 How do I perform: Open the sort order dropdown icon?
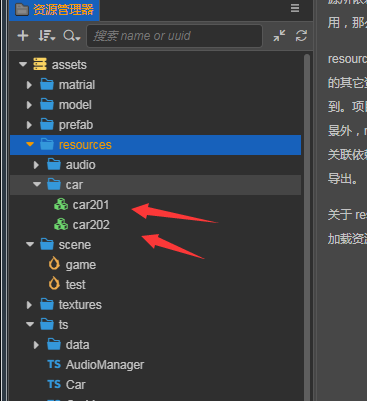click(x=46, y=36)
